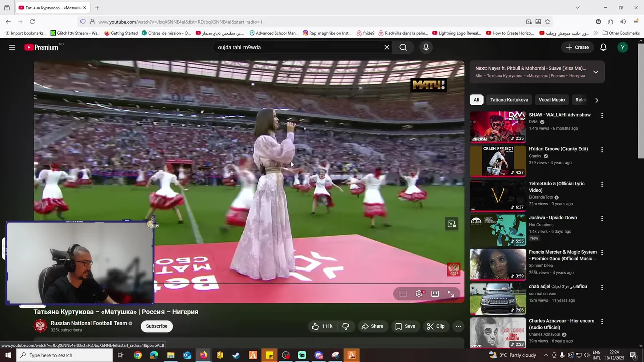This screenshot has height=362, width=644.
Task: Share this video
Action: click(372, 326)
